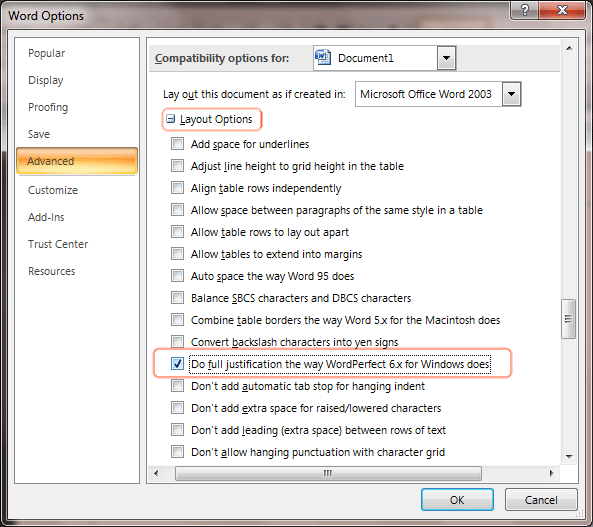Click the vertical scrollbar up arrow
The width and height of the screenshot is (593, 527).
pos(569,48)
